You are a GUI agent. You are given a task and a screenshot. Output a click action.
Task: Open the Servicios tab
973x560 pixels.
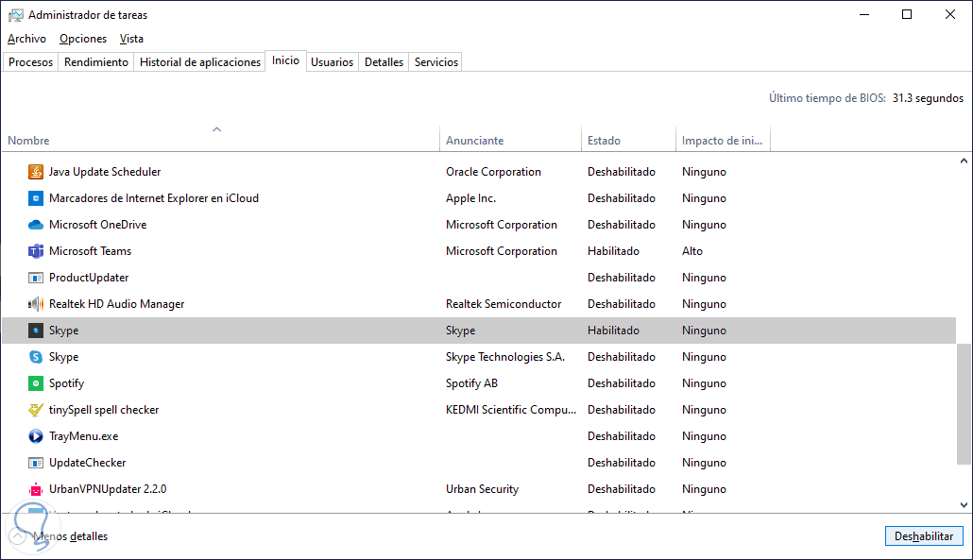click(435, 62)
